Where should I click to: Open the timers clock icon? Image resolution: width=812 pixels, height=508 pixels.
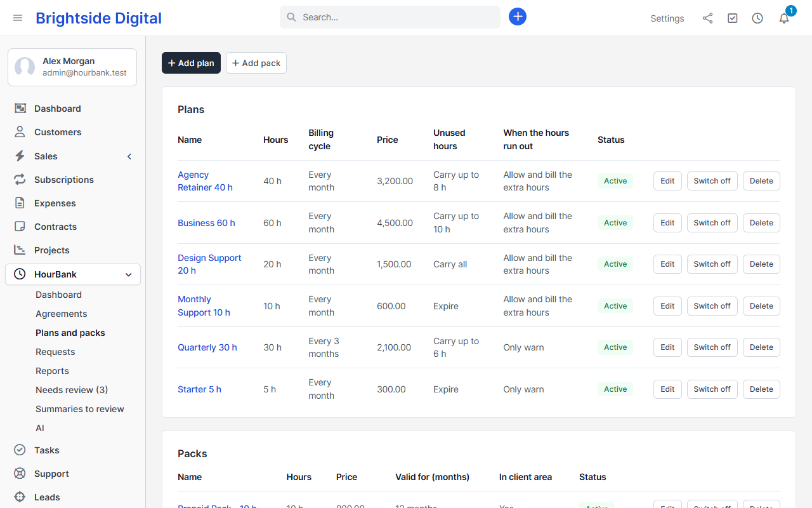pos(757,18)
